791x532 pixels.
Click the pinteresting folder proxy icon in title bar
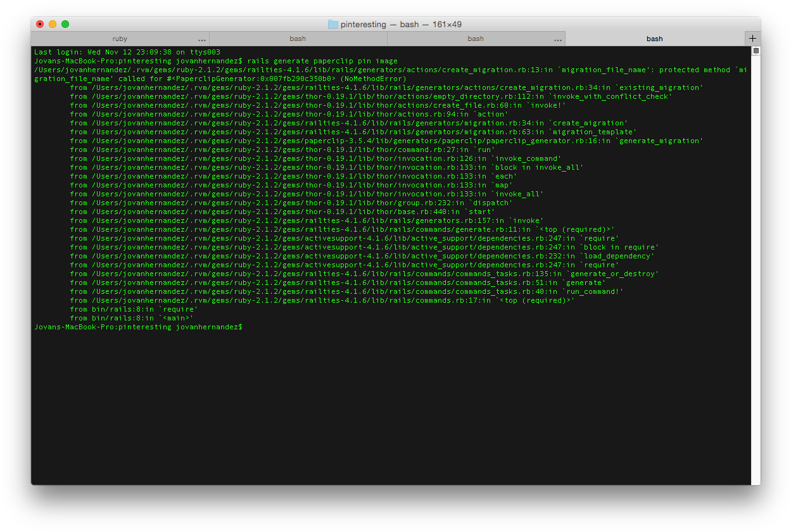click(332, 24)
